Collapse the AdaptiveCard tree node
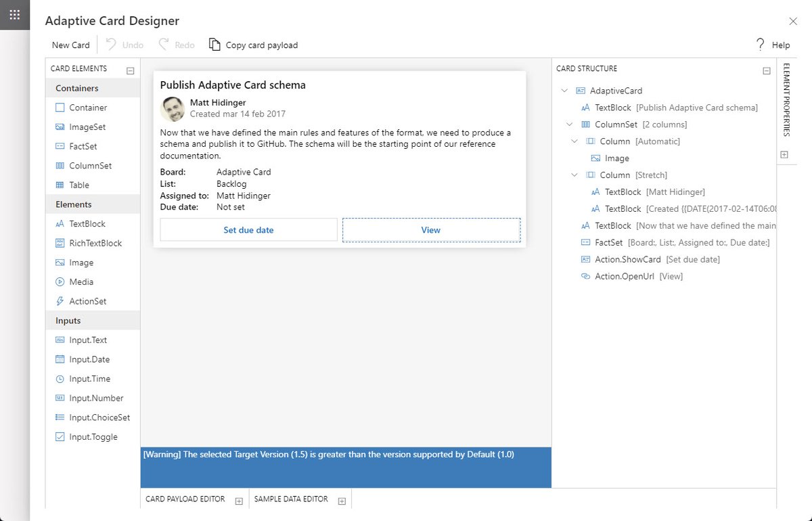This screenshot has height=521, width=812. tap(565, 91)
